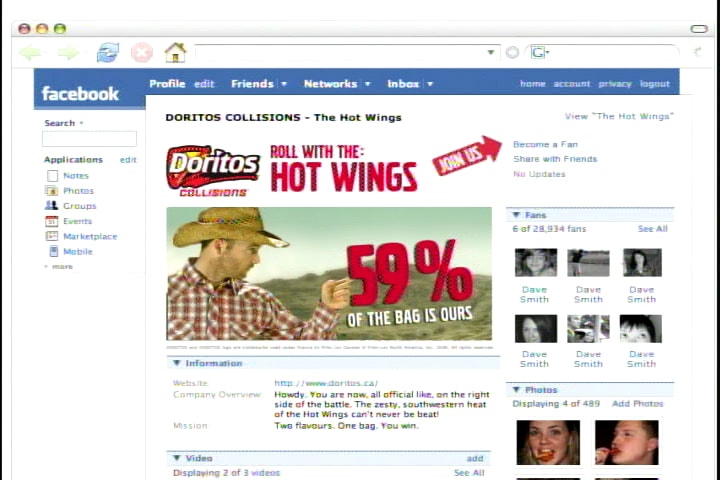Open the Photos application icon

click(51, 191)
